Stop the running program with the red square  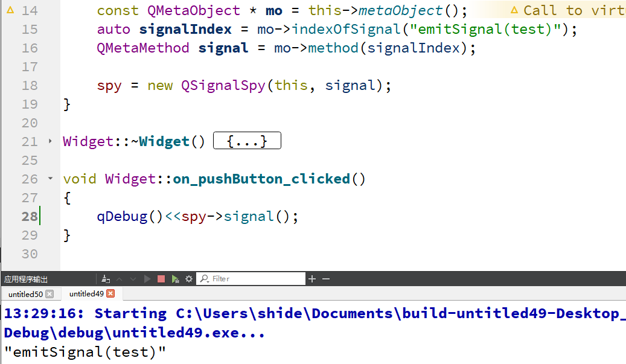click(x=161, y=279)
